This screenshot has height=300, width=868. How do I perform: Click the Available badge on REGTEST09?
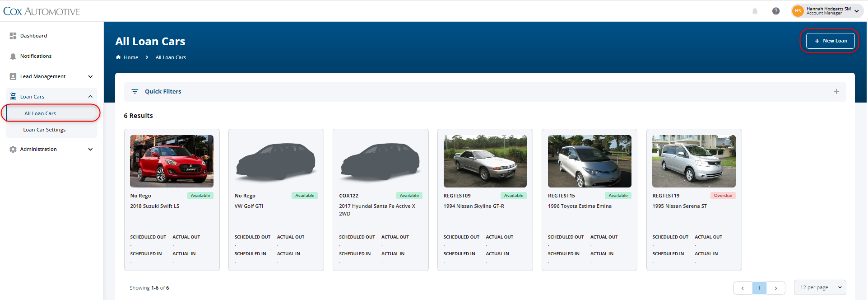(x=514, y=196)
